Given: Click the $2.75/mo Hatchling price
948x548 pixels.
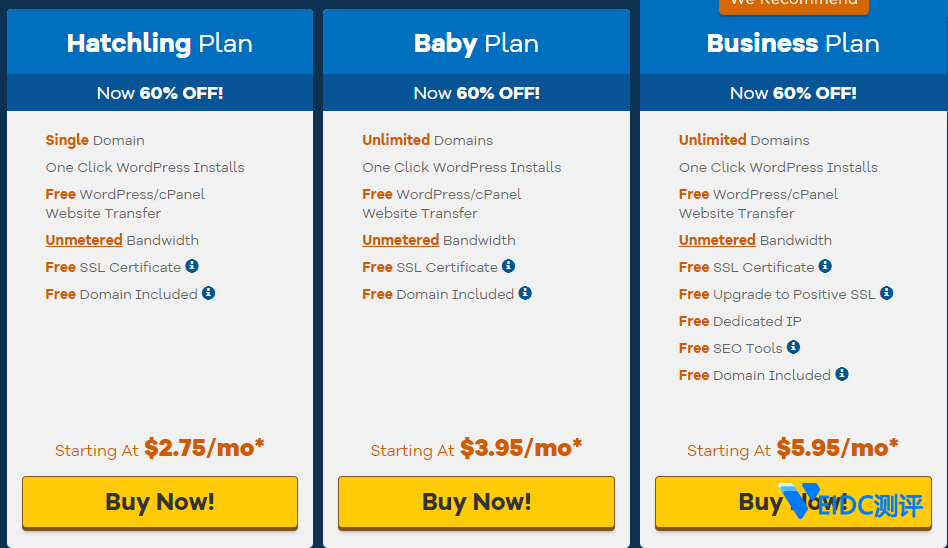Looking at the screenshot, I should [204, 448].
